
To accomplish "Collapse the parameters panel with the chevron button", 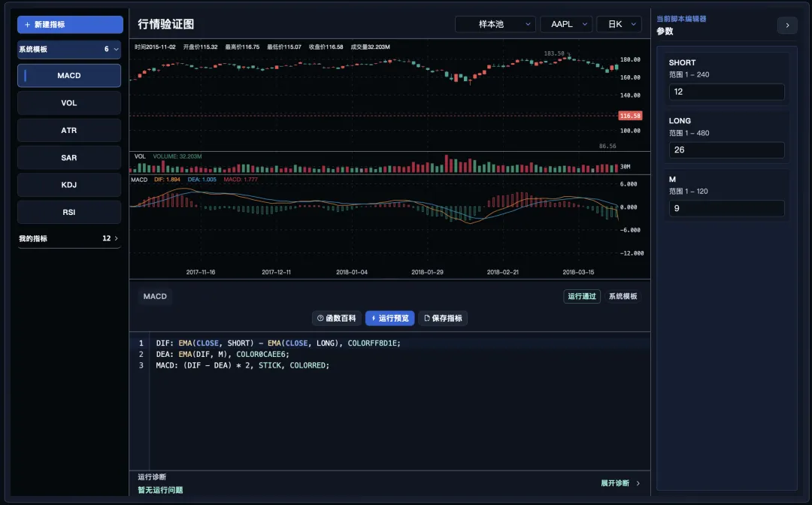I will tap(787, 25).
